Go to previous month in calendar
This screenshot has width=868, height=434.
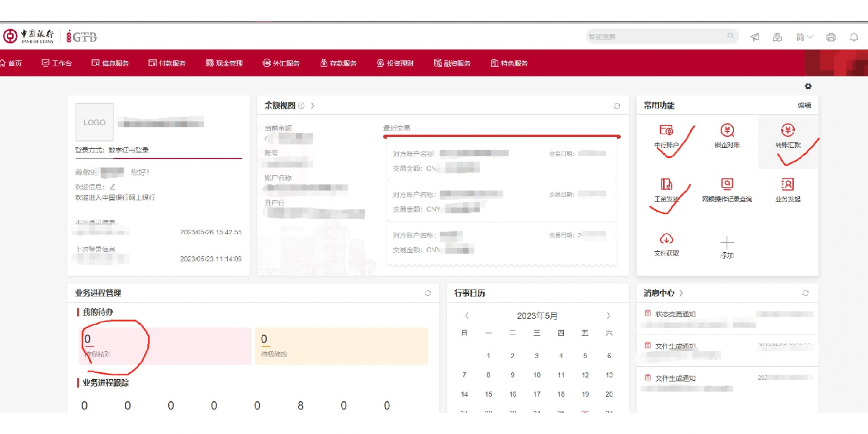point(467,316)
